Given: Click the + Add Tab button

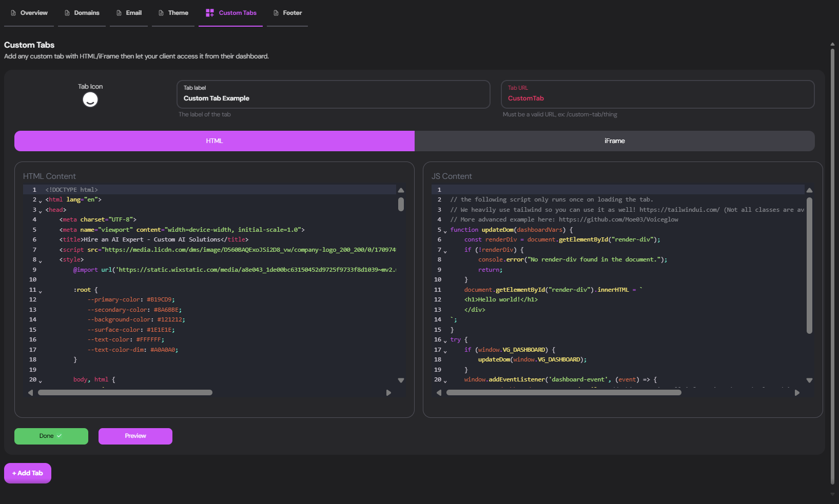Looking at the screenshot, I should pos(27,473).
